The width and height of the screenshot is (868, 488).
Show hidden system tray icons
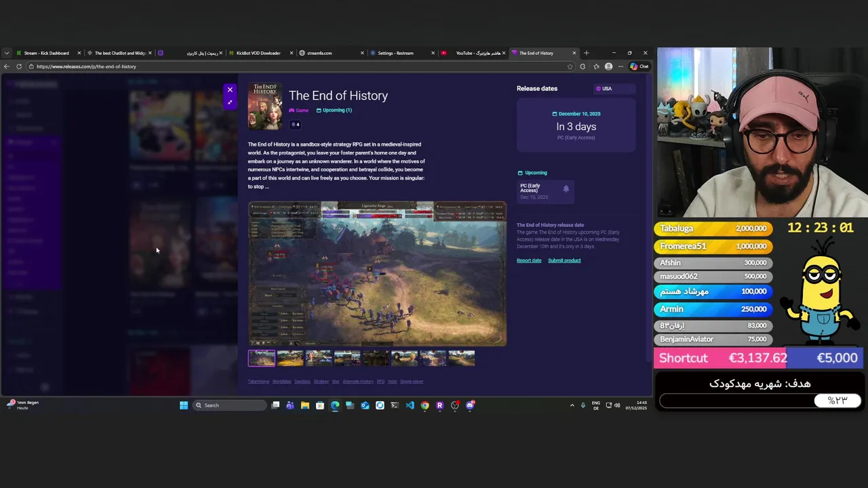click(572, 405)
